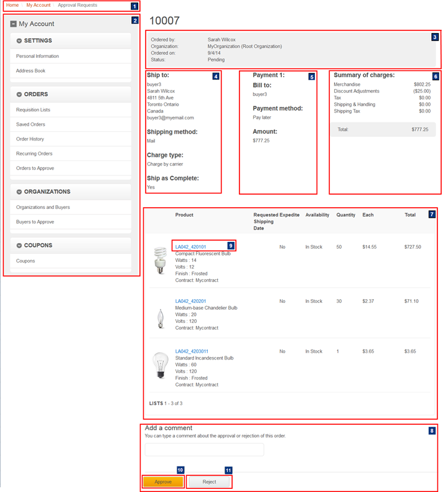Focus the Add a comment field

coord(204,450)
